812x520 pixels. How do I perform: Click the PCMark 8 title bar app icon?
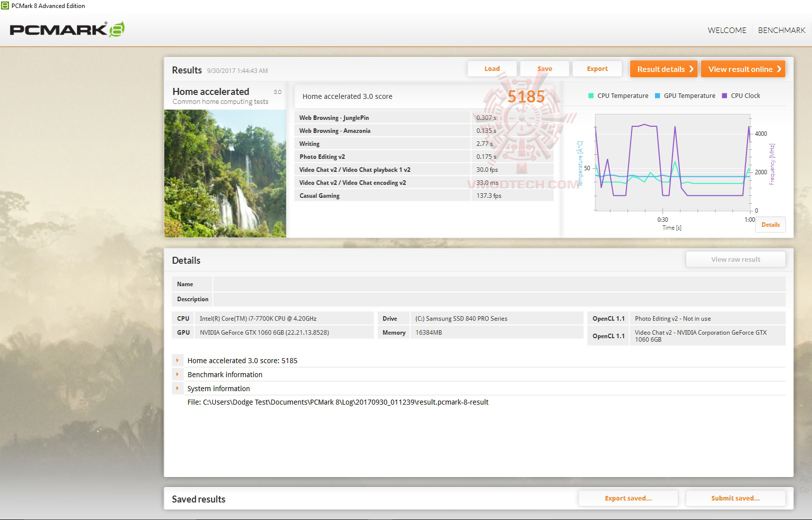coord(5,5)
